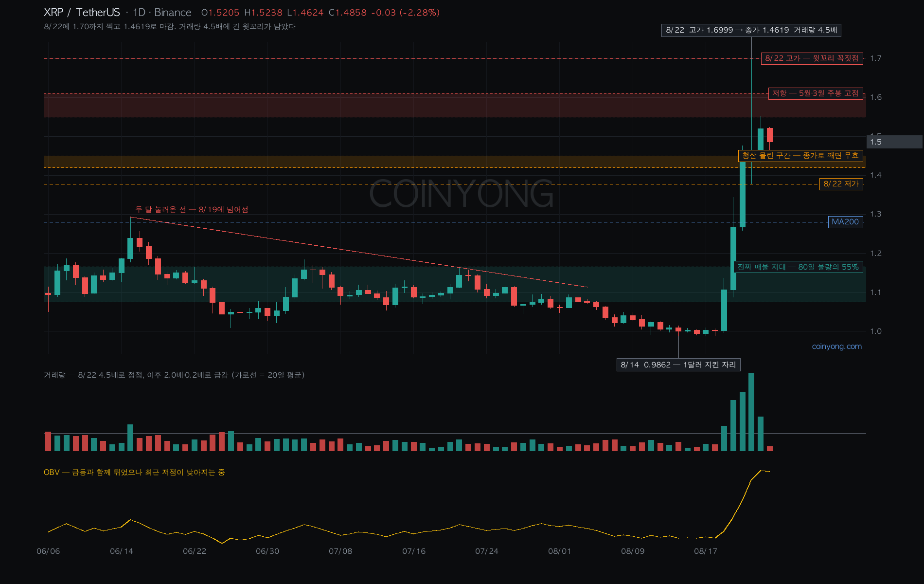Click the 저항 — 5월·3월 주봉 고점 label
924x584 pixels.
[816, 93]
